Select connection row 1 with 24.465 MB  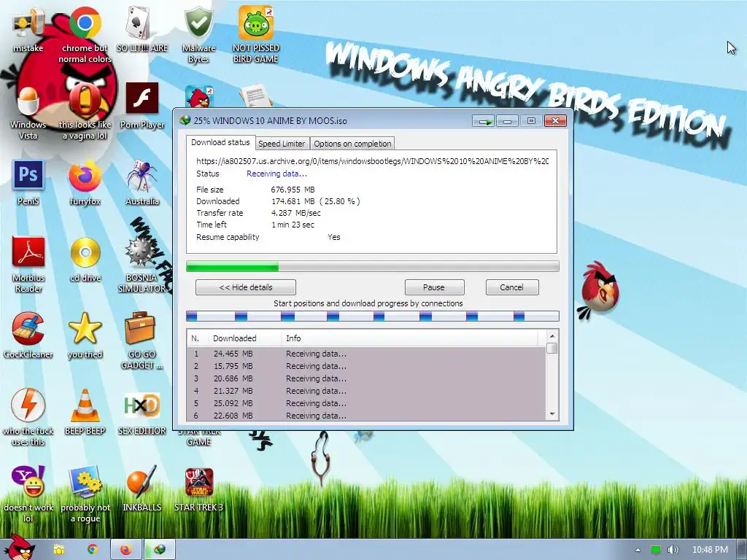(x=366, y=354)
